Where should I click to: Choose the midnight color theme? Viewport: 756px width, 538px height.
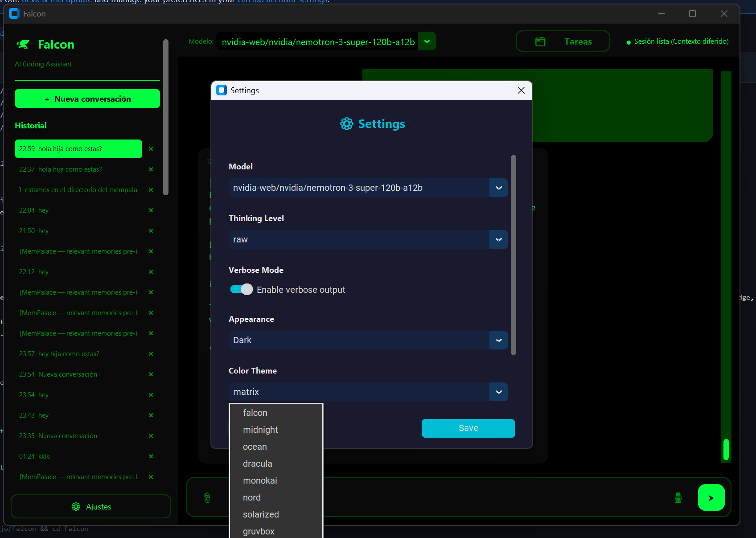tap(276, 430)
